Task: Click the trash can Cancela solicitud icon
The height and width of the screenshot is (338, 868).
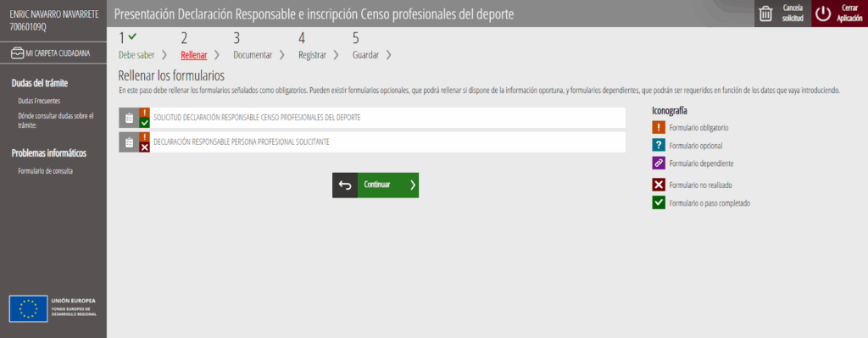Action: click(765, 14)
